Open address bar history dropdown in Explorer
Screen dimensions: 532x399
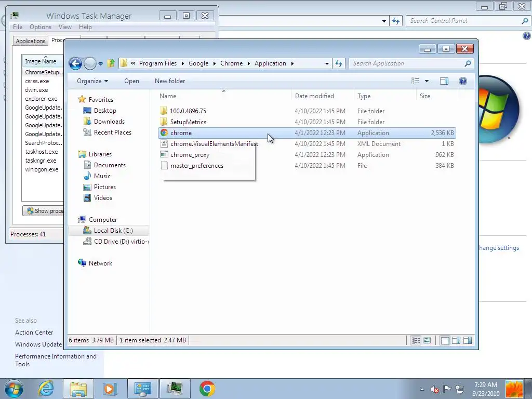pos(327,63)
